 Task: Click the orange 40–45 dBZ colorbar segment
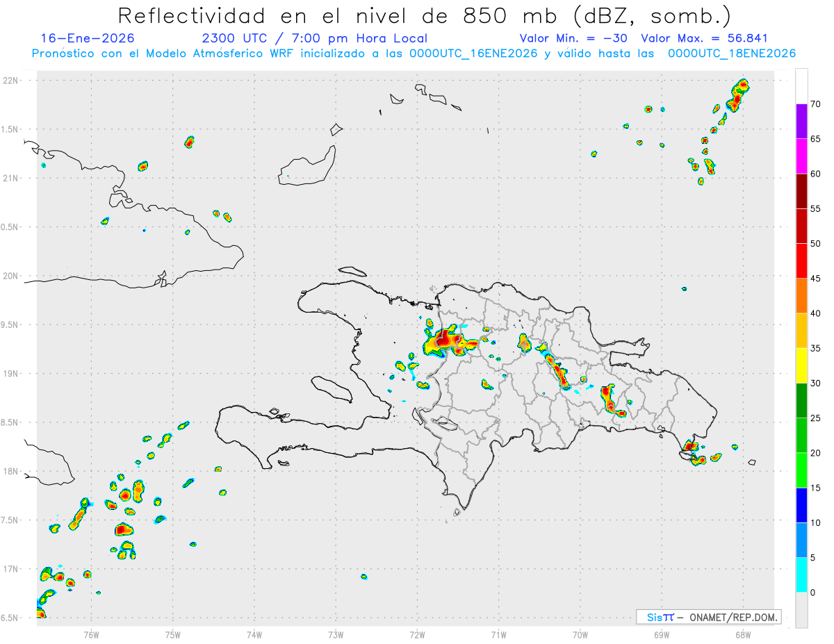pyautogui.click(x=801, y=296)
